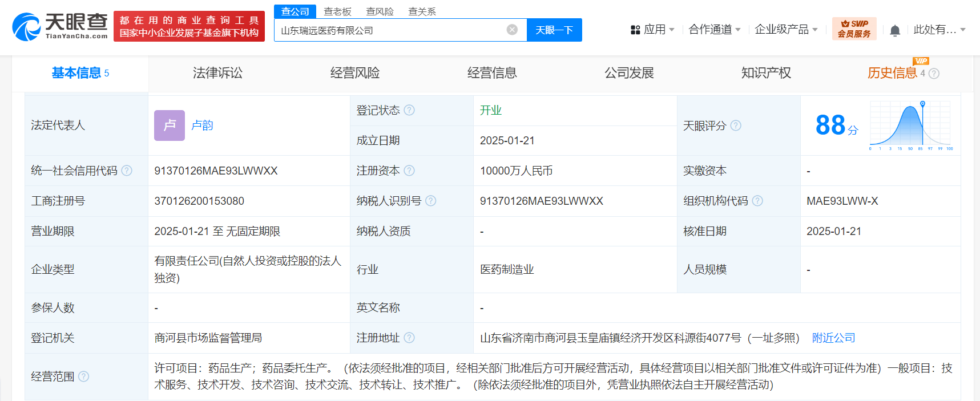Open the 企业级产品 dropdown
This screenshot has height=401, width=980.
click(x=787, y=30)
